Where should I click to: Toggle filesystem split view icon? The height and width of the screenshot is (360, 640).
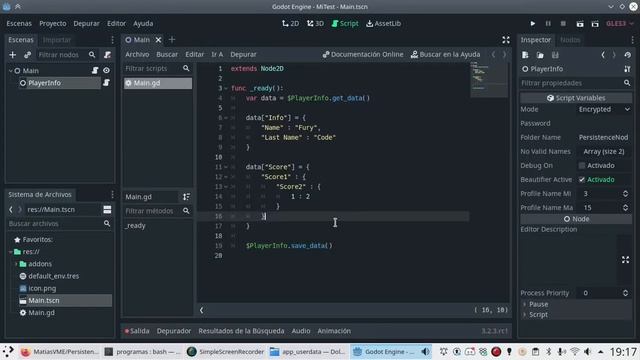(107, 210)
